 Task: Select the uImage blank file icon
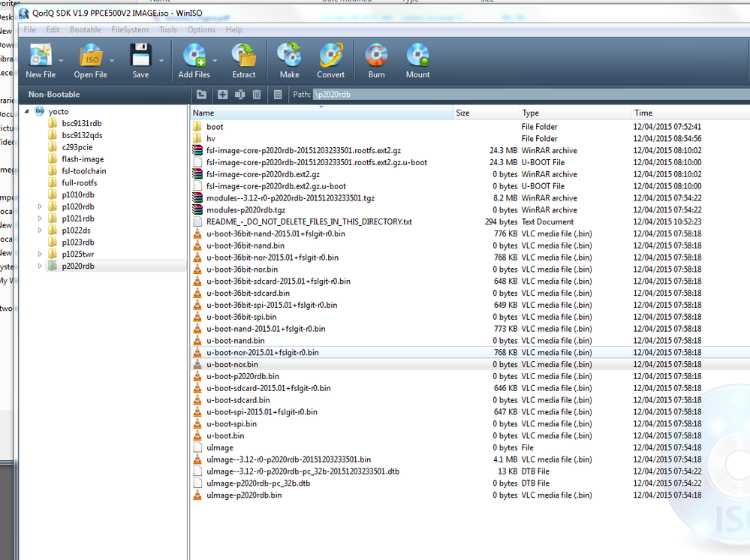tap(197, 447)
